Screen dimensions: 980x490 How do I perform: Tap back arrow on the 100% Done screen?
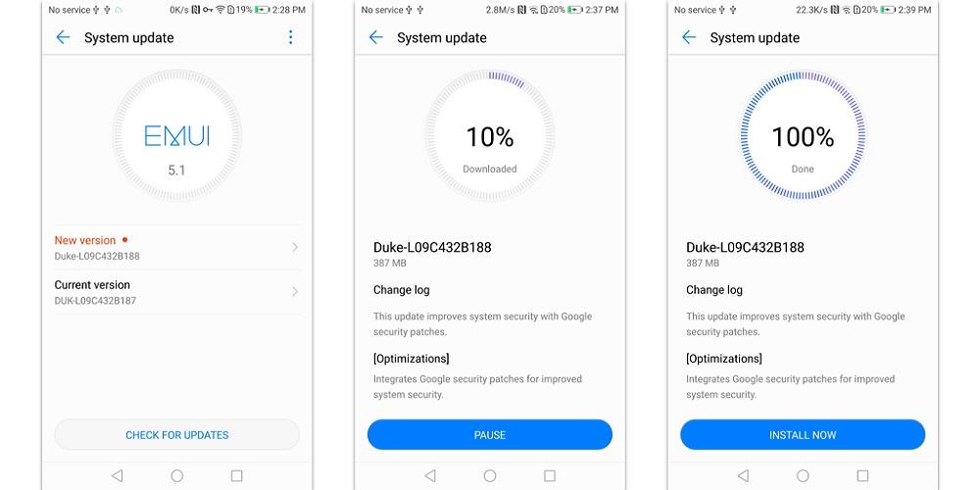(689, 37)
